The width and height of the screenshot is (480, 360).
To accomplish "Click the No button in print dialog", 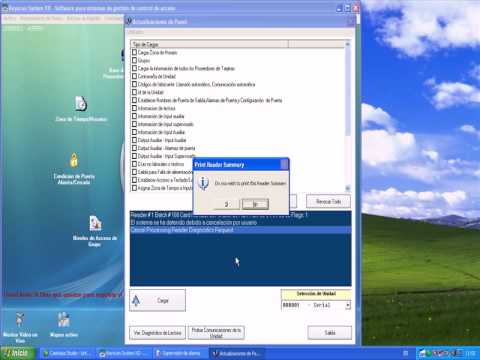I will (x=255, y=204).
